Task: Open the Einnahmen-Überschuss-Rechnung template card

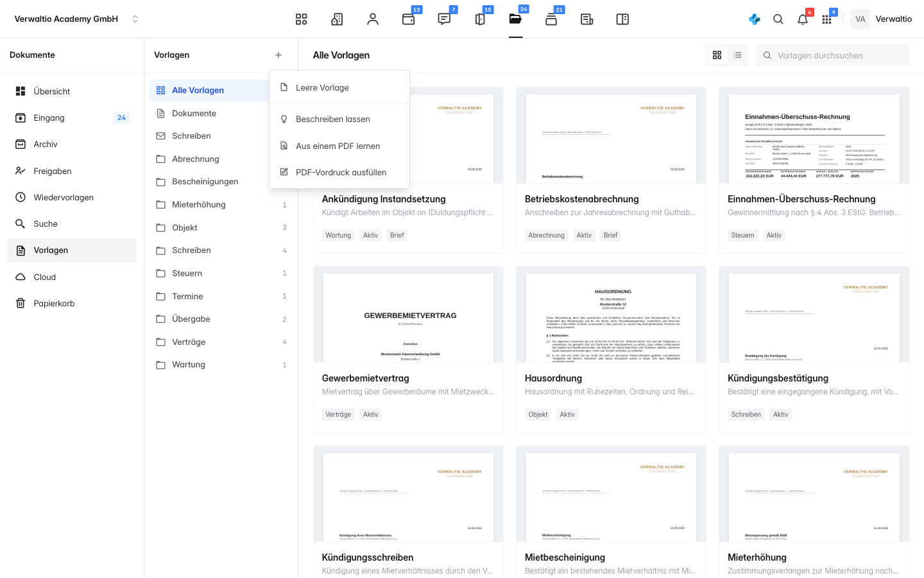Action: 814,171
